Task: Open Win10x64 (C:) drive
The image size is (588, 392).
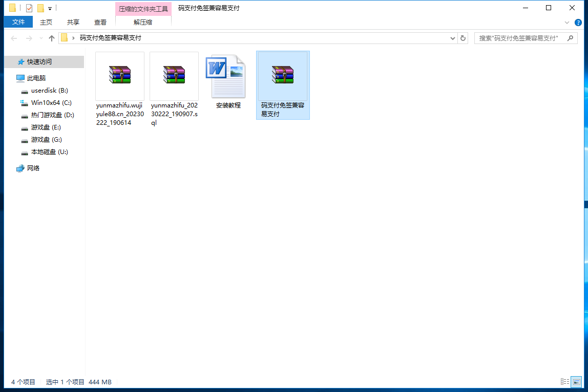Action: coord(51,103)
